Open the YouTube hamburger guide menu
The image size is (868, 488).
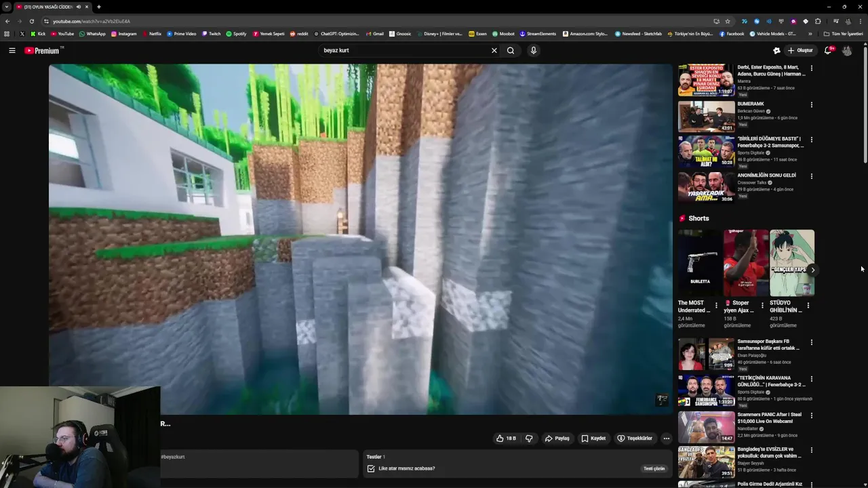pos(12,50)
